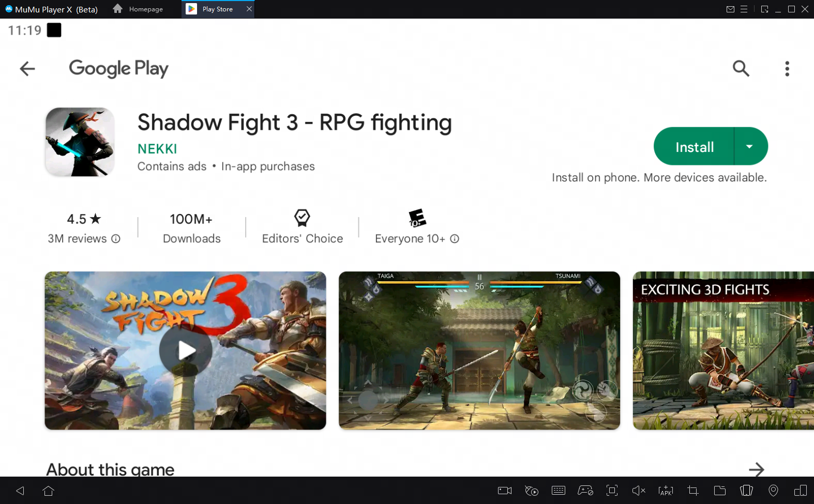Click the 100M+ Downloads stat

point(191,228)
